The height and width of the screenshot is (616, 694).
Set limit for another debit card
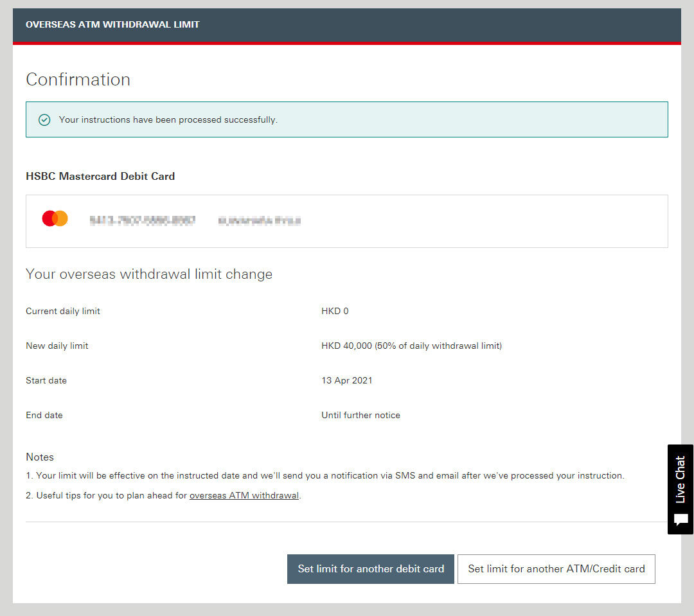[371, 569]
